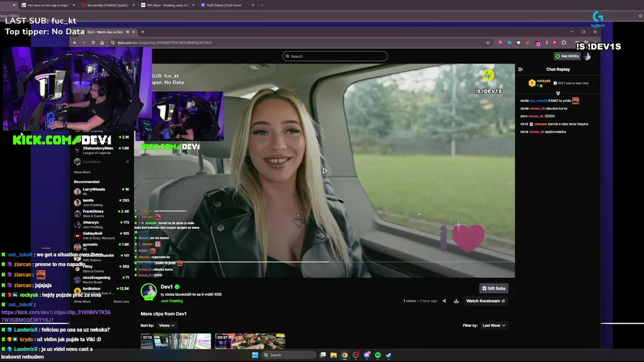This screenshot has width=644, height=362.
Task: Click oeL_tokoK message in Chat Replay
Action: [x=549, y=101]
